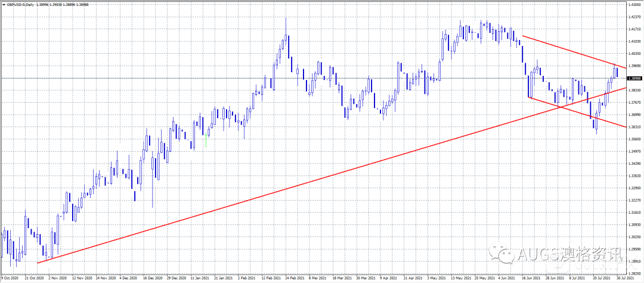Click the latest candle touching upper channel
This screenshot has height=283, width=644.
[615, 72]
